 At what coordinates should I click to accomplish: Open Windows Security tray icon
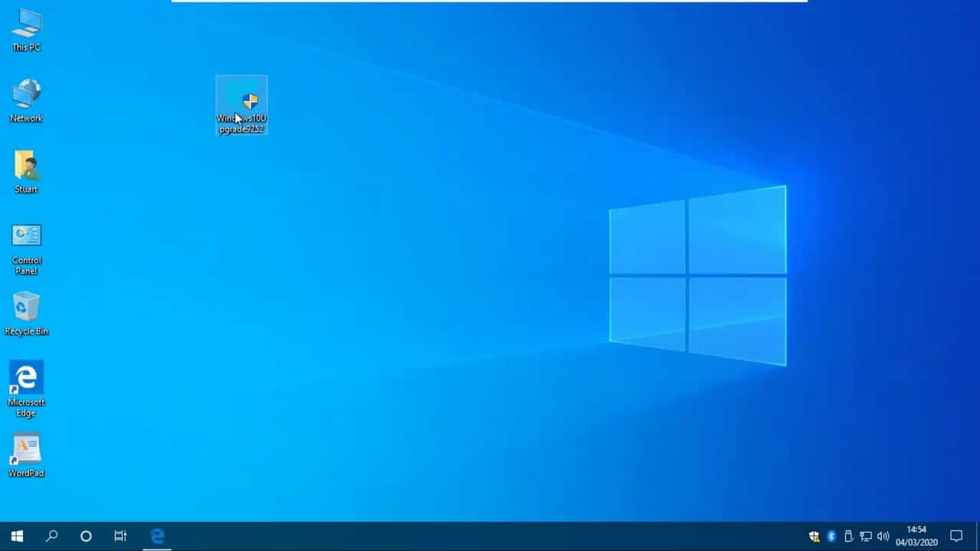(814, 536)
